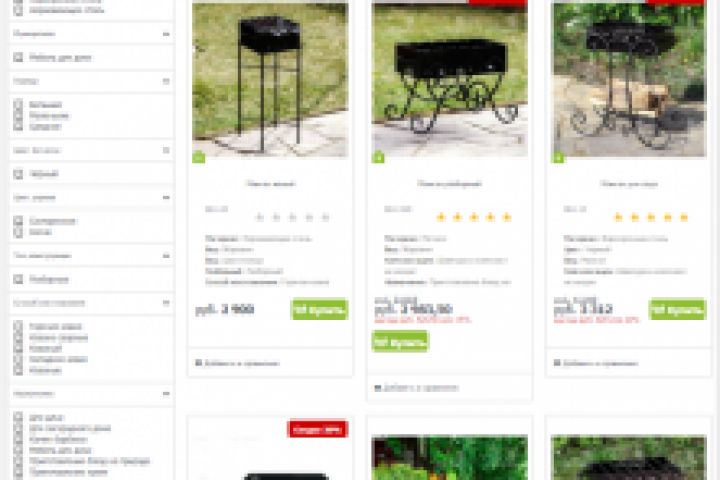This screenshot has height=480, width=720.
Task: Click the green buy button of third product
Action: click(678, 310)
